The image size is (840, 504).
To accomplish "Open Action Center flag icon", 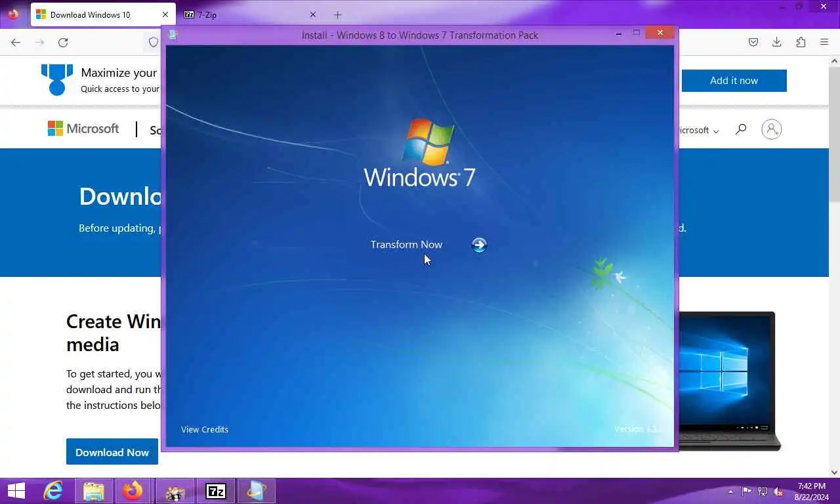I will (x=747, y=492).
